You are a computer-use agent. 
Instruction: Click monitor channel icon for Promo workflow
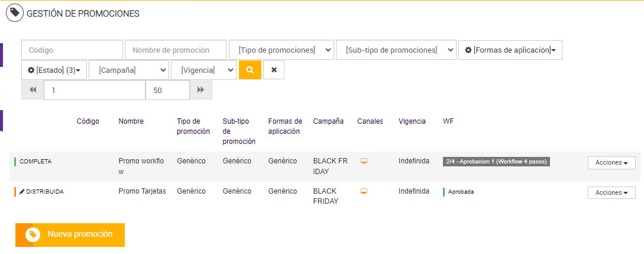point(364,161)
